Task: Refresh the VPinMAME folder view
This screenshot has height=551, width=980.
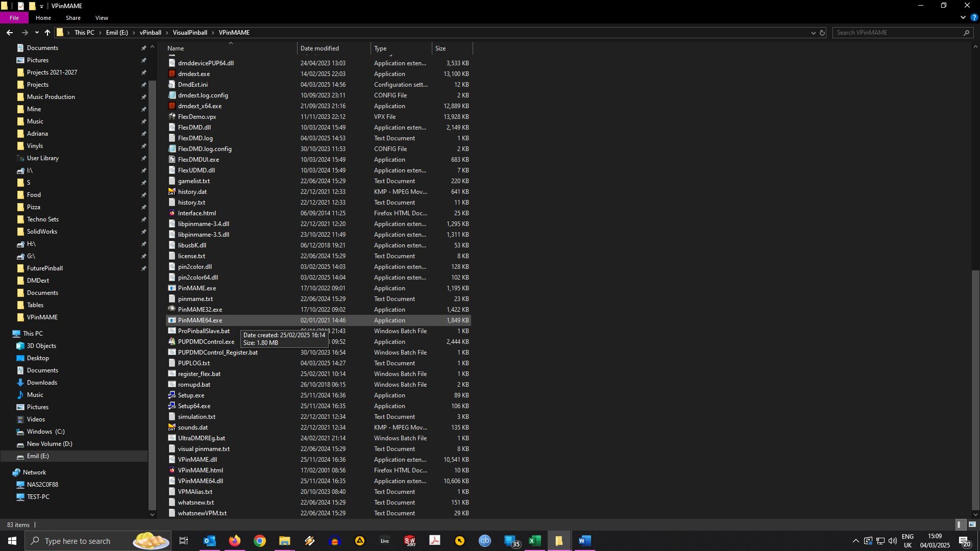Action: pyautogui.click(x=822, y=33)
